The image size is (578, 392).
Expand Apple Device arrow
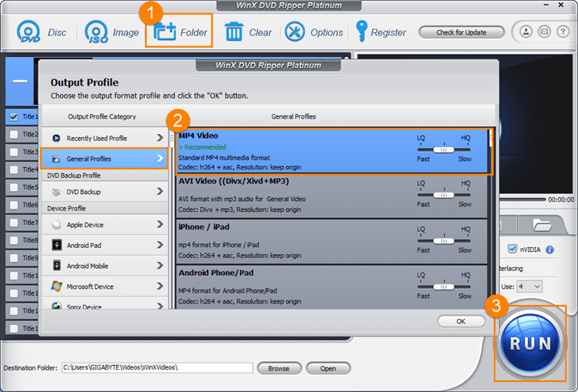pyautogui.click(x=160, y=224)
